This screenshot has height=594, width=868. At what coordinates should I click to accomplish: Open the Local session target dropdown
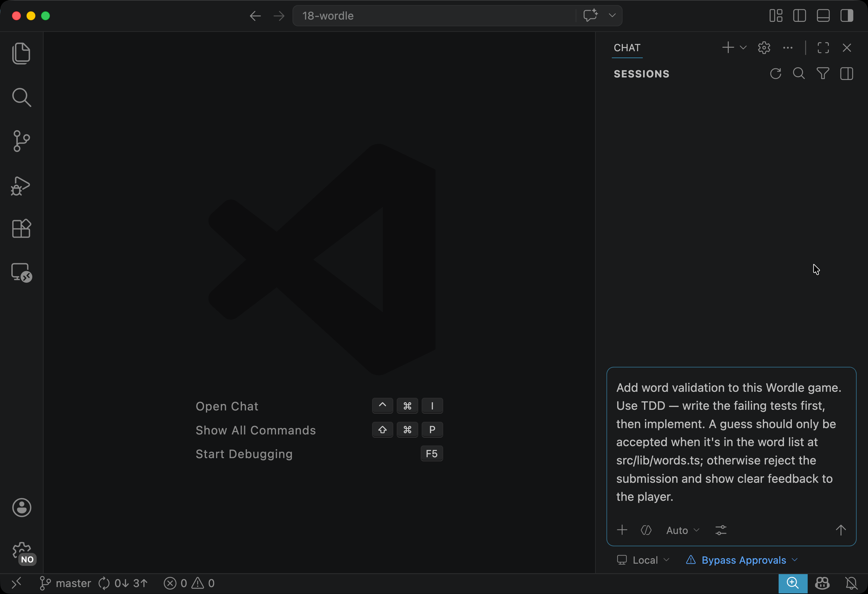(643, 560)
